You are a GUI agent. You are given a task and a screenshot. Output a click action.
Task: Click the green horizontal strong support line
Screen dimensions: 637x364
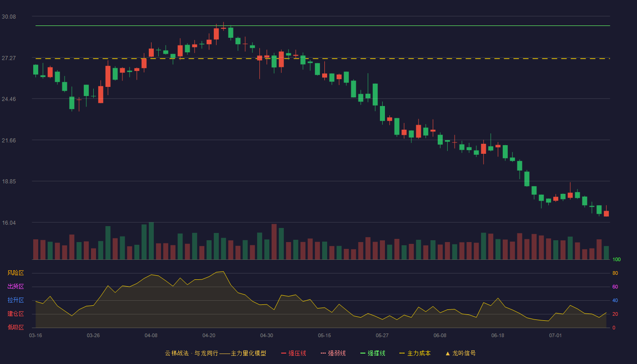(323, 26)
